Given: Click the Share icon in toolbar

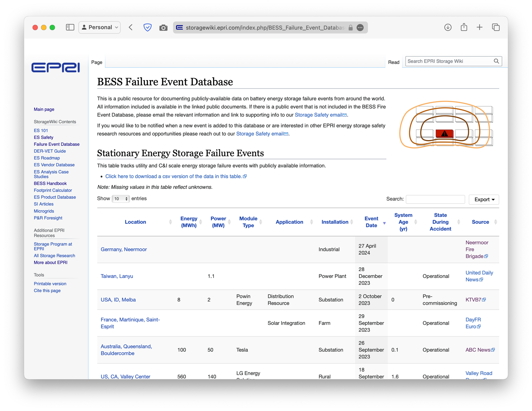Looking at the screenshot, I should [x=464, y=27].
